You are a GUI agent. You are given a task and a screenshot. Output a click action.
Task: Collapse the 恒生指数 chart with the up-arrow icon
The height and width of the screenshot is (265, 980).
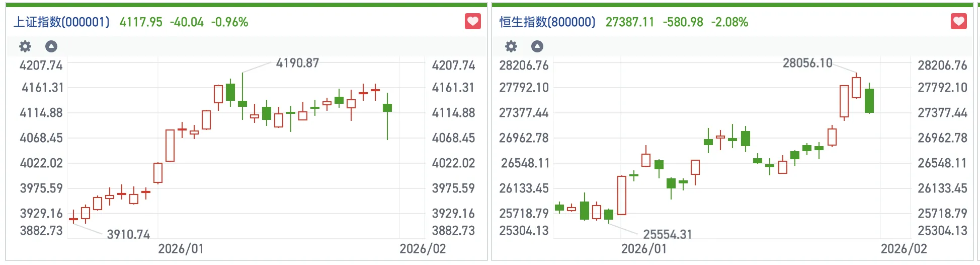(537, 47)
